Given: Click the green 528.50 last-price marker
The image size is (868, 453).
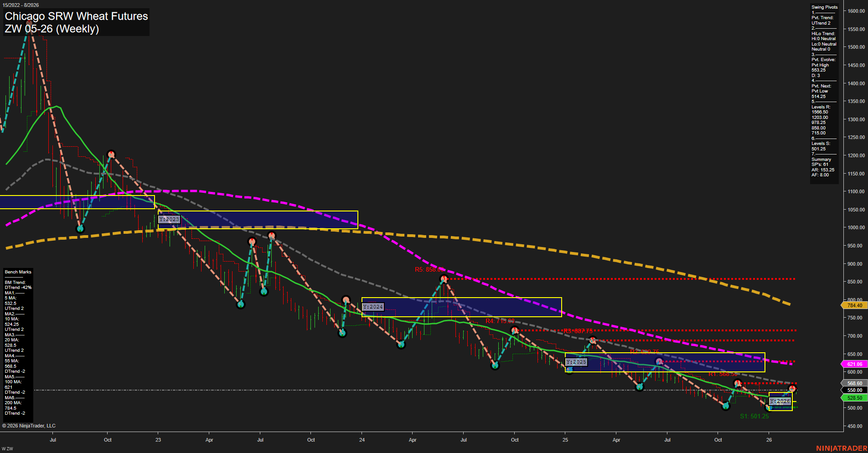Looking at the screenshot, I should (x=854, y=398).
